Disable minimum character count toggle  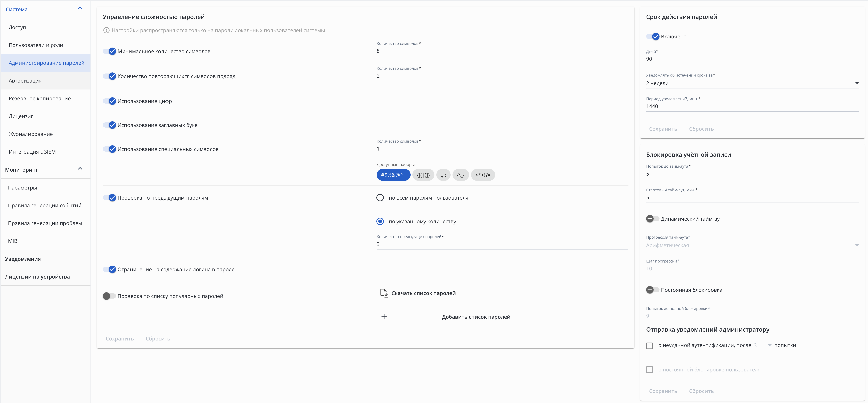pos(110,51)
